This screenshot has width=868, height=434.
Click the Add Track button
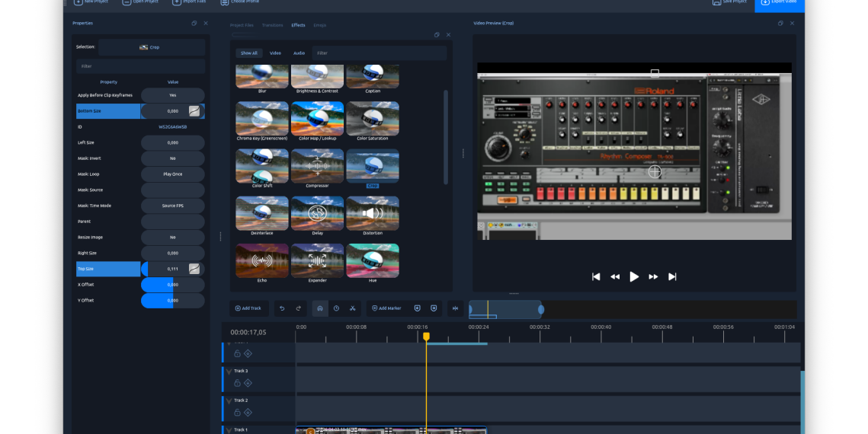[248, 308]
